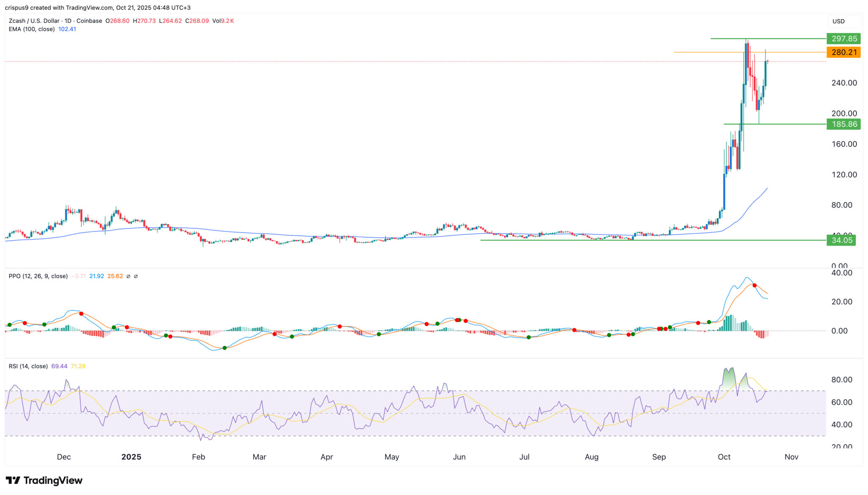868x495 pixels.
Task: Click second empty-value symbol in PPO legend
Action: pyautogui.click(x=136, y=276)
